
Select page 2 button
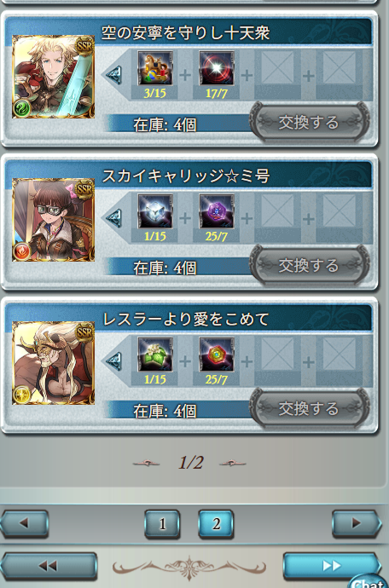click(x=216, y=524)
